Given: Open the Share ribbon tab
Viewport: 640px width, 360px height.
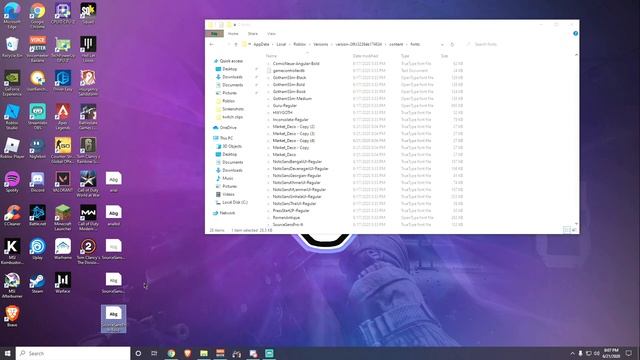Looking at the screenshot, I should coord(253,33).
